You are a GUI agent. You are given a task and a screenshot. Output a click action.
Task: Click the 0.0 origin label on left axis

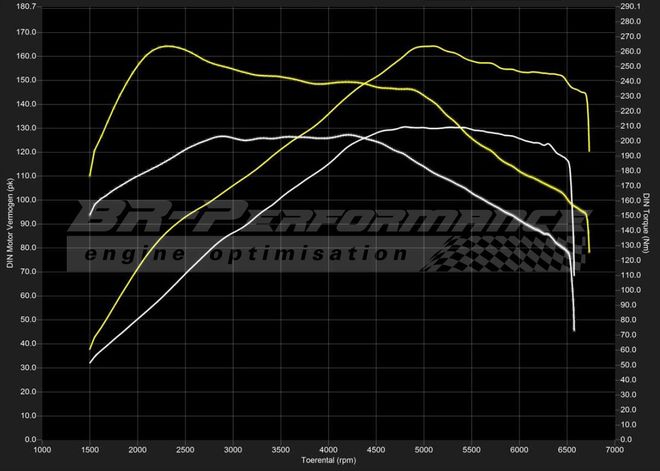point(30,440)
